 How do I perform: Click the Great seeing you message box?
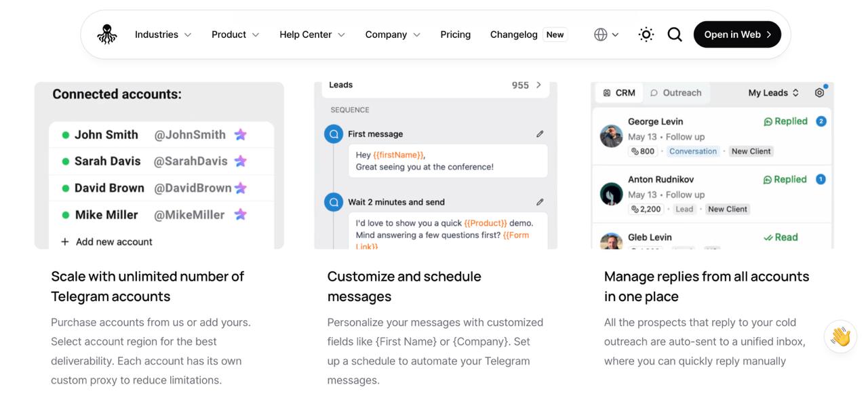pyautogui.click(x=448, y=161)
